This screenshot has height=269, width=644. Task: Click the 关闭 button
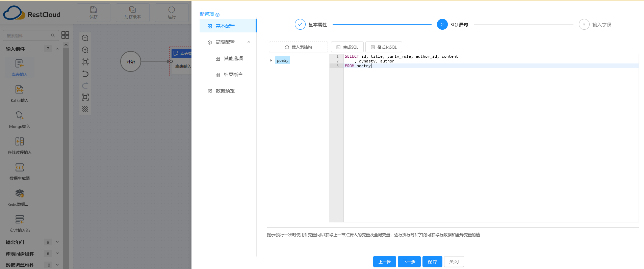tap(454, 262)
